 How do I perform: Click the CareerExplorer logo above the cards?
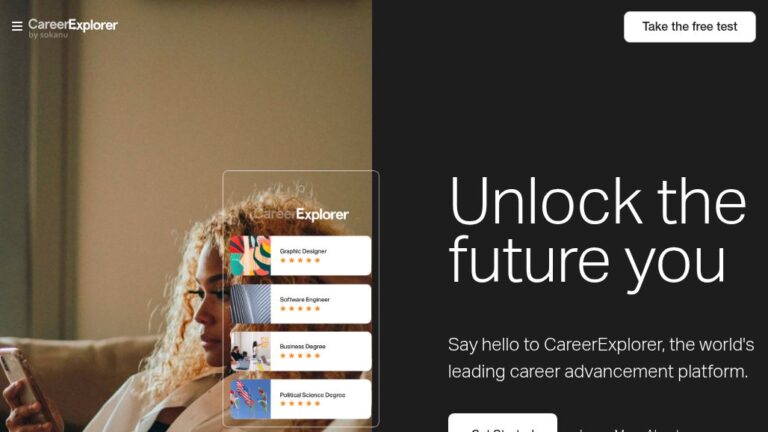click(301, 215)
